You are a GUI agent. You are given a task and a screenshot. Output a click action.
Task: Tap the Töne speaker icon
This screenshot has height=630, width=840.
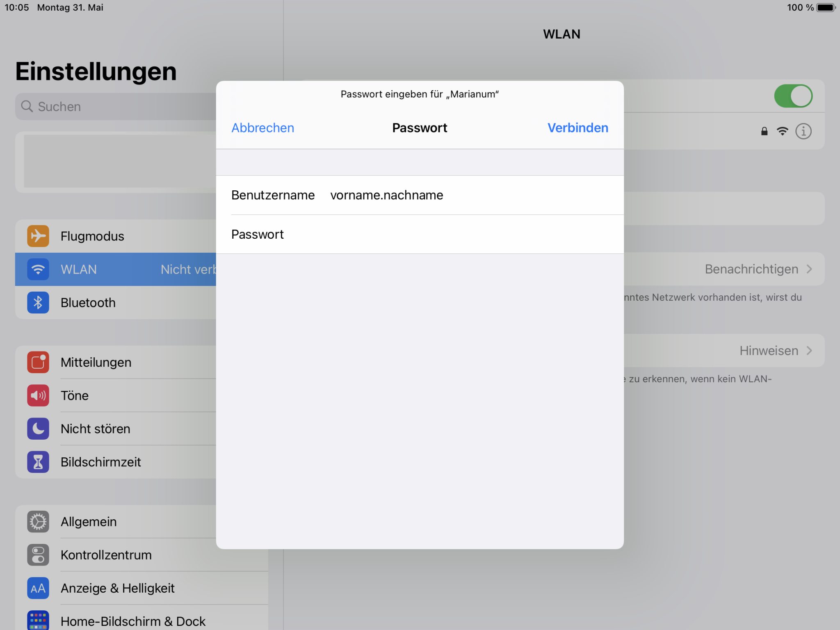38,395
